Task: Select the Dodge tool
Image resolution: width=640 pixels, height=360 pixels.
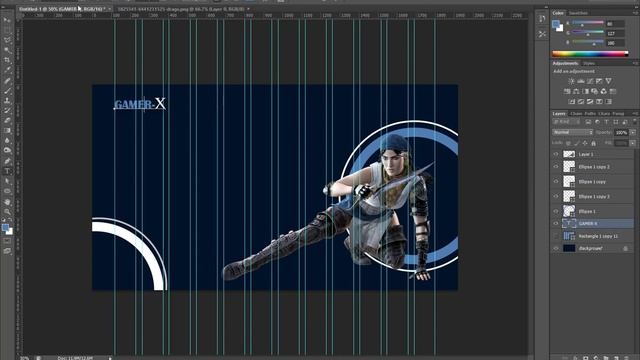Action: (x=7, y=151)
